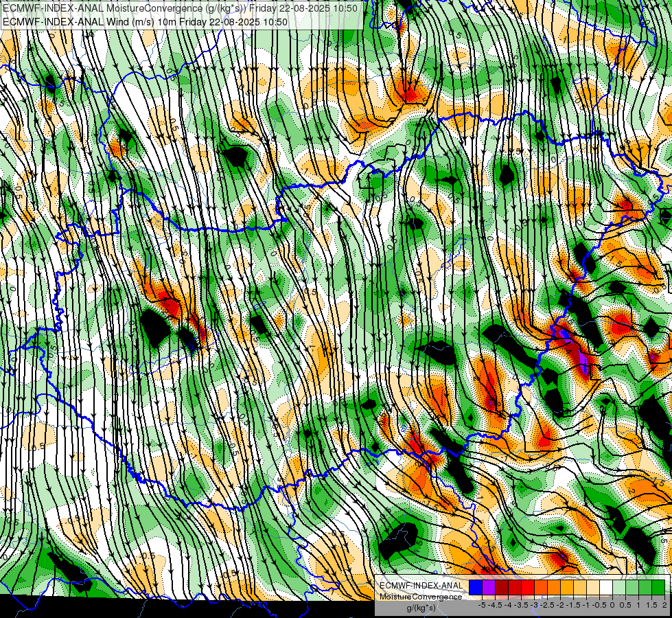Click the darkest green swatch ending at 2
672x618 pixels.
pos(658,588)
